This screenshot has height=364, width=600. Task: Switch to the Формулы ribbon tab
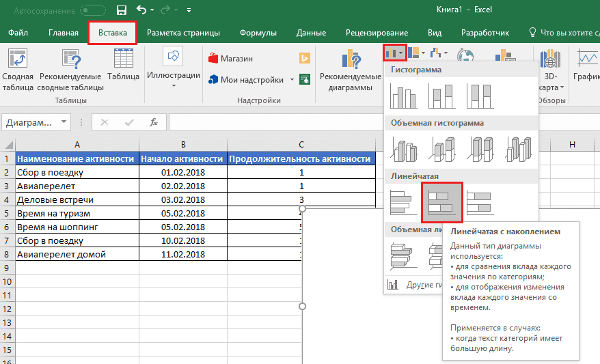pos(258,33)
